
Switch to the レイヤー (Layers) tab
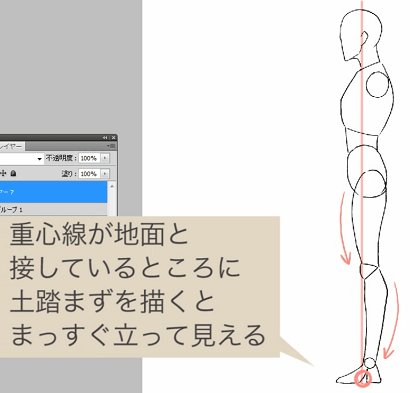coord(12,146)
